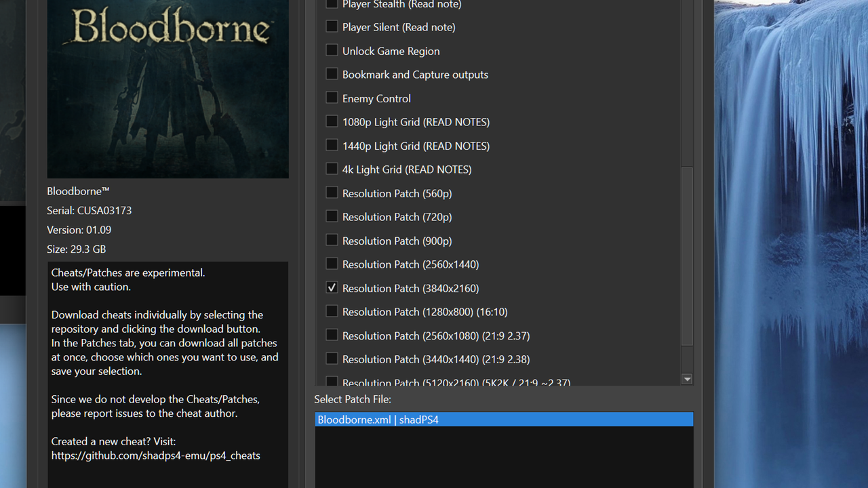
Task: Click the patch list vertical scrollbar thumb
Action: [x=687, y=256]
